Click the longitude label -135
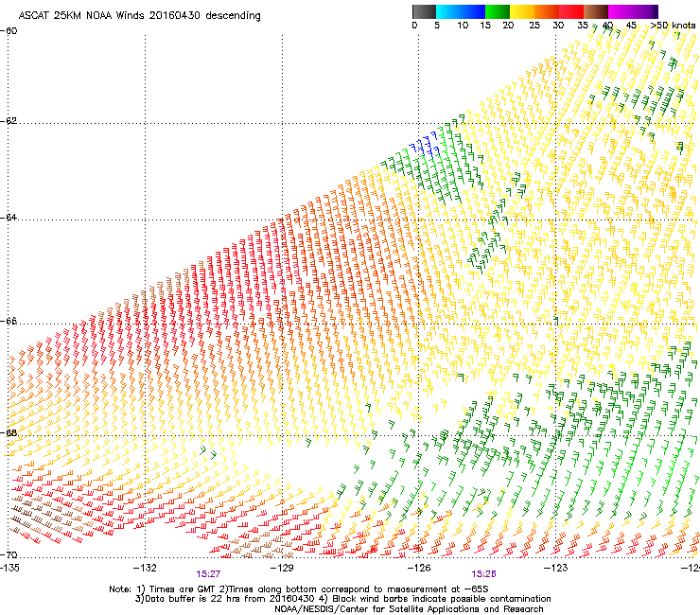700x615 pixels. (x=9, y=568)
